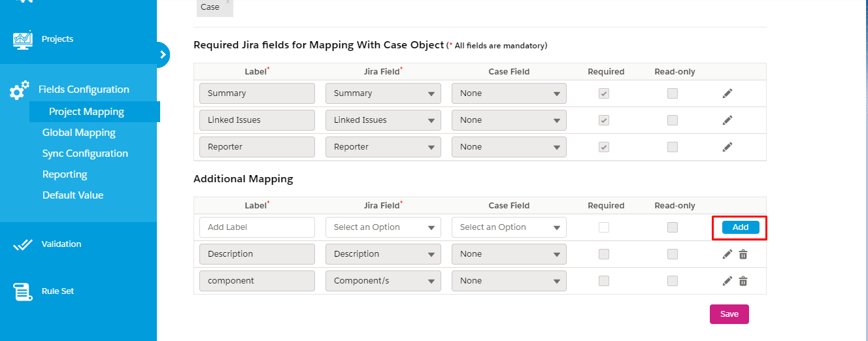The width and height of the screenshot is (868, 341).
Task: Delete the component mapping via trash icon
Action: coord(743,281)
